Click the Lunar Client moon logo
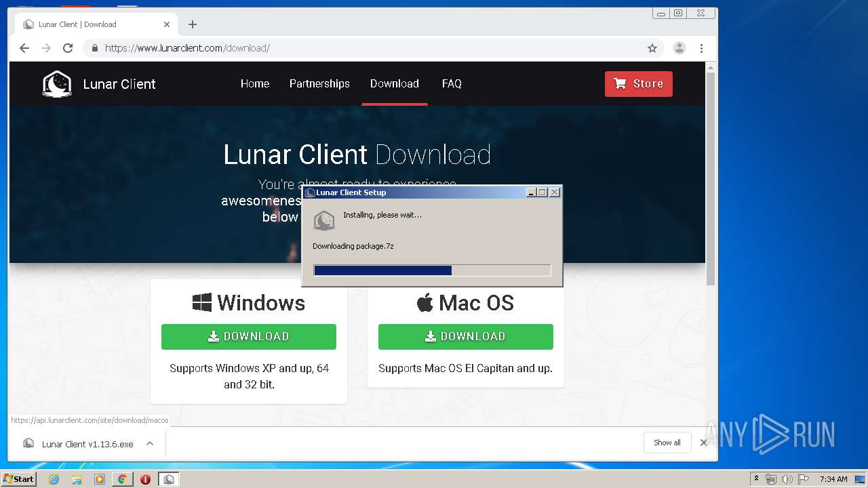 (x=57, y=84)
